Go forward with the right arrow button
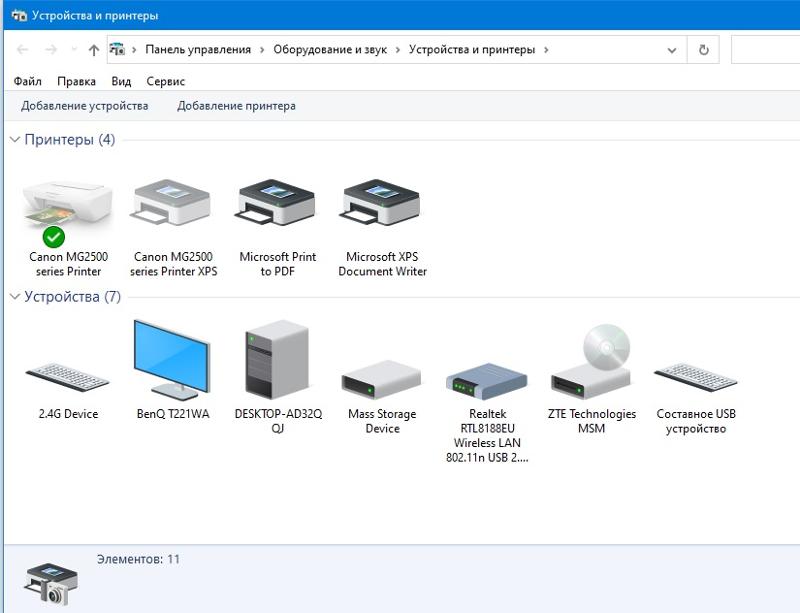 tap(51, 50)
